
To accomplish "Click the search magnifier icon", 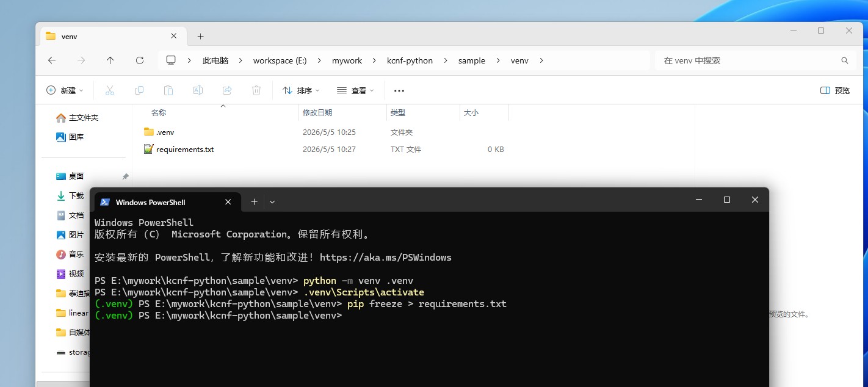I will coord(845,60).
